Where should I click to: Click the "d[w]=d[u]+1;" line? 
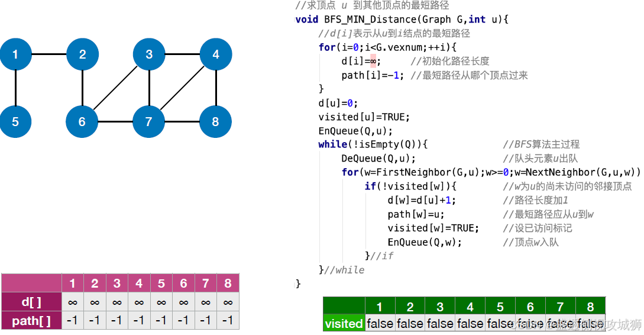click(x=422, y=200)
